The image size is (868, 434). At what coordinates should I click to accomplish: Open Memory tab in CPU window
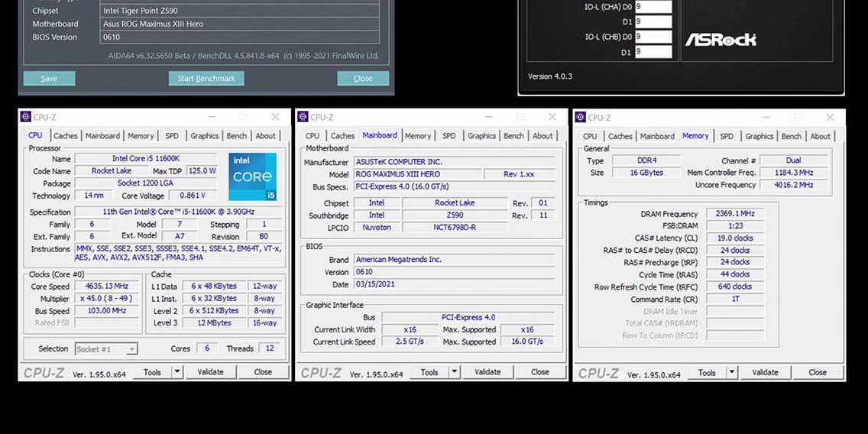[141, 136]
